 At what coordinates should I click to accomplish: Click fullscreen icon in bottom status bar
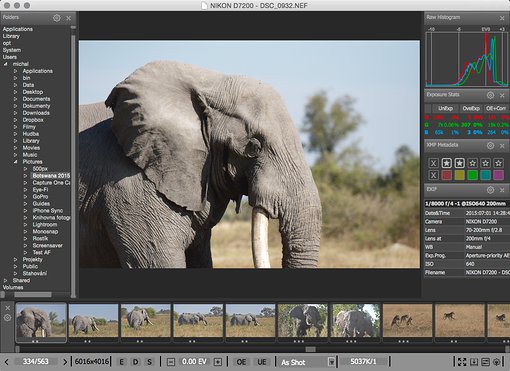click(x=462, y=362)
